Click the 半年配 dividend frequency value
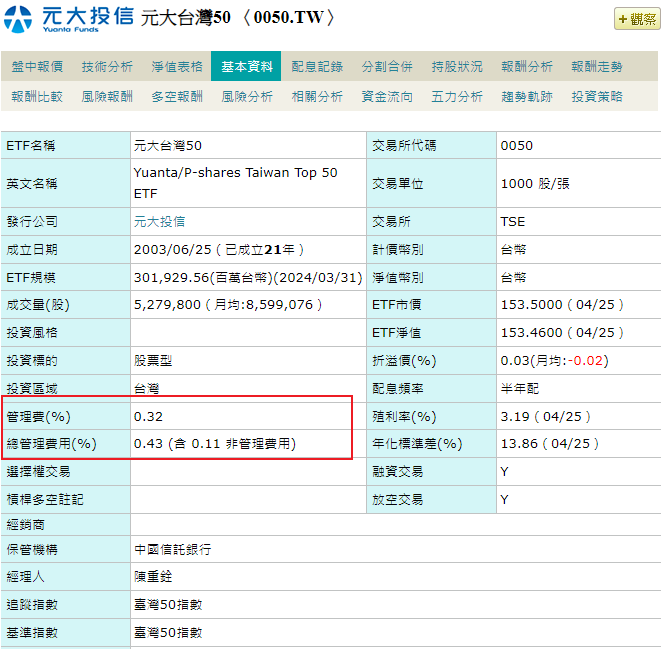Viewport: 669px width, 649px height. [520, 388]
